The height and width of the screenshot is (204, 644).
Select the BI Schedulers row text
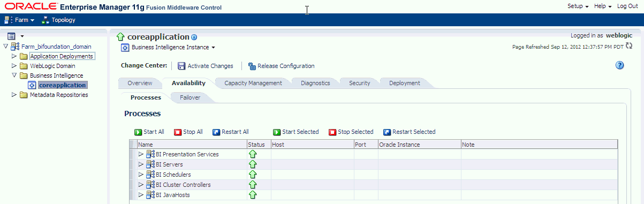173,175
